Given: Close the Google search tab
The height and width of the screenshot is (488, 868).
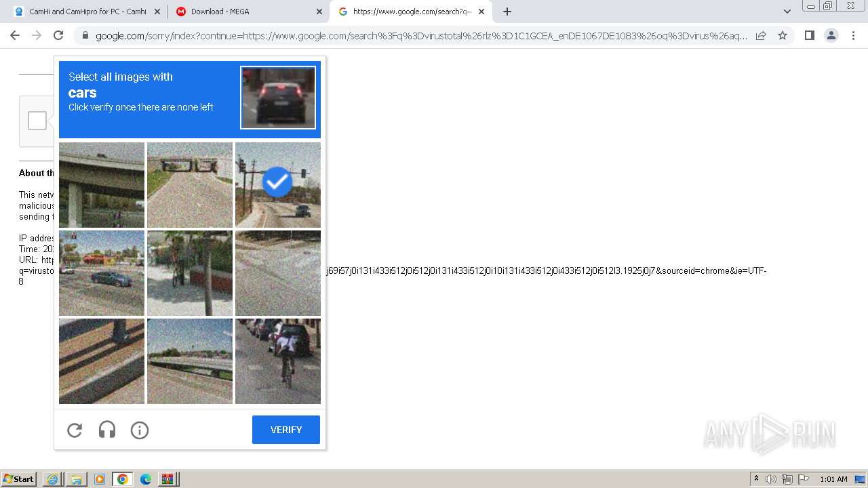Looking at the screenshot, I should coord(481,12).
